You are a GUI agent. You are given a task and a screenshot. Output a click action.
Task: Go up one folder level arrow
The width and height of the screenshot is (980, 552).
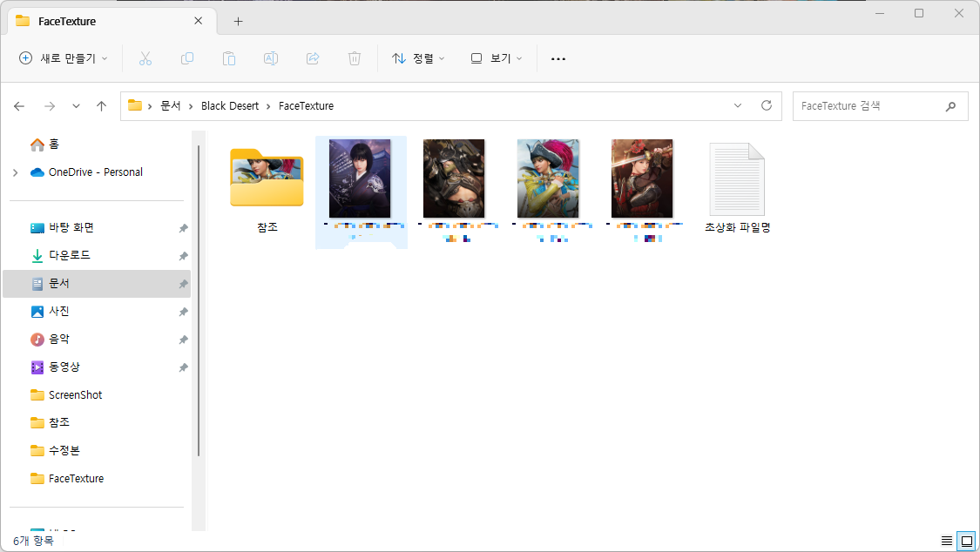(x=101, y=106)
